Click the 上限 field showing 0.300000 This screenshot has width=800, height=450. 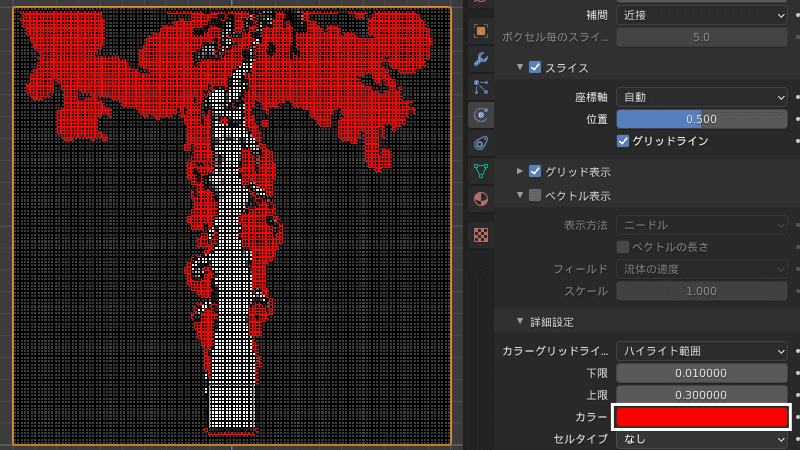702,395
